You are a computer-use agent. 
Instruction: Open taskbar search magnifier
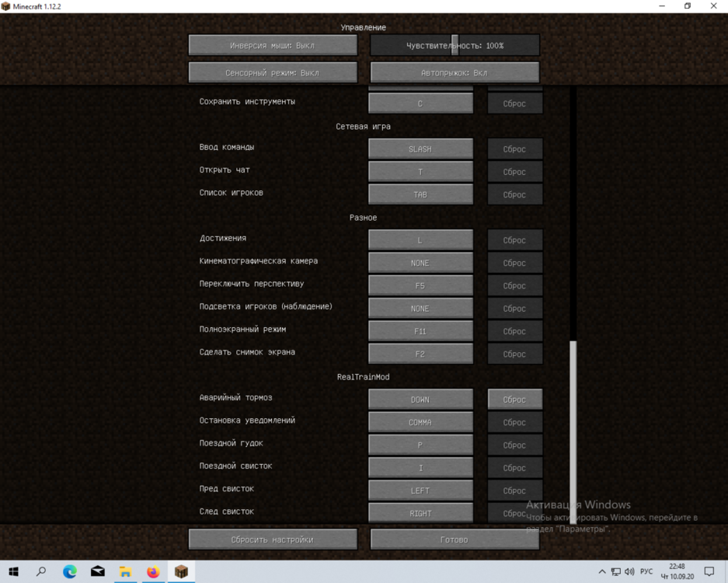coord(41,571)
